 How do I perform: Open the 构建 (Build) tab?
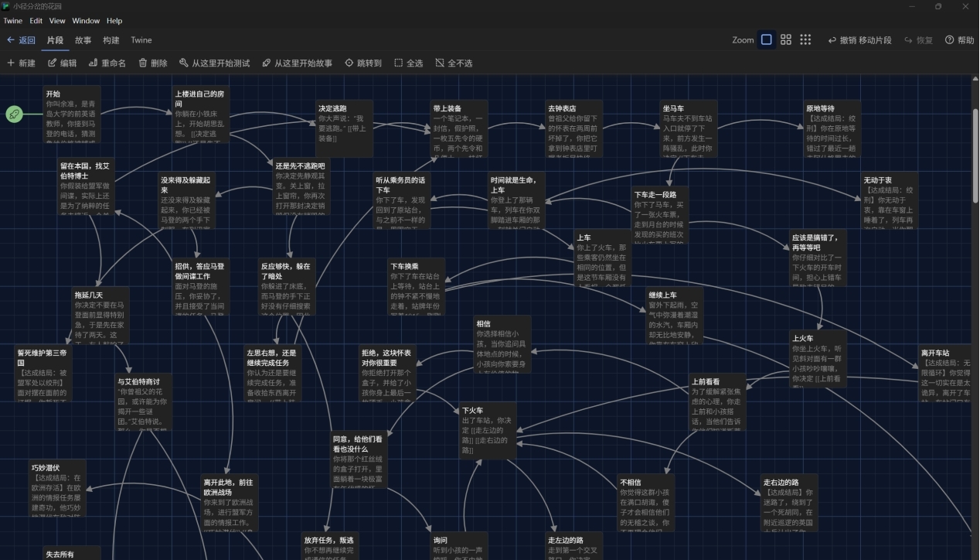coord(111,40)
